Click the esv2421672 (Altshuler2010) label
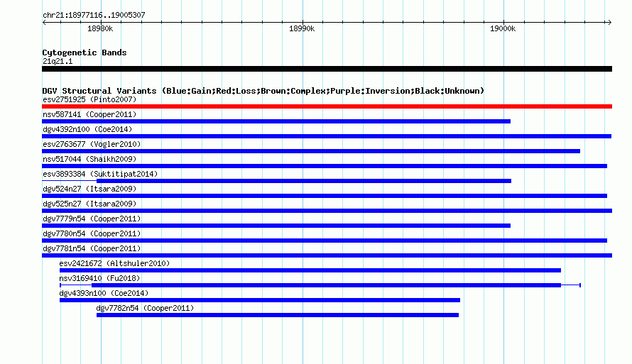Screen dimensions: 632x364 (x=114, y=263)
